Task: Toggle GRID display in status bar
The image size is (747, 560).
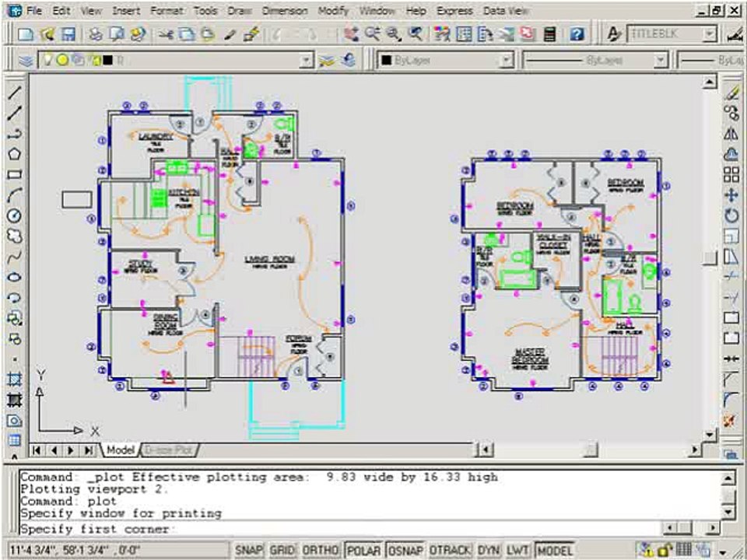Action: pyautogui.click(x=282, y=551)
